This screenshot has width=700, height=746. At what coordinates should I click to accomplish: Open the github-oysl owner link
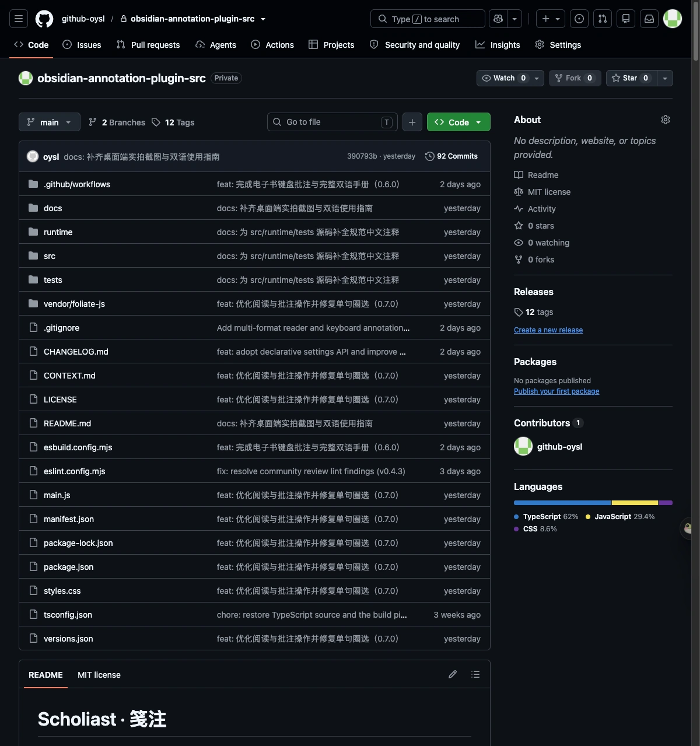point(83,19)
